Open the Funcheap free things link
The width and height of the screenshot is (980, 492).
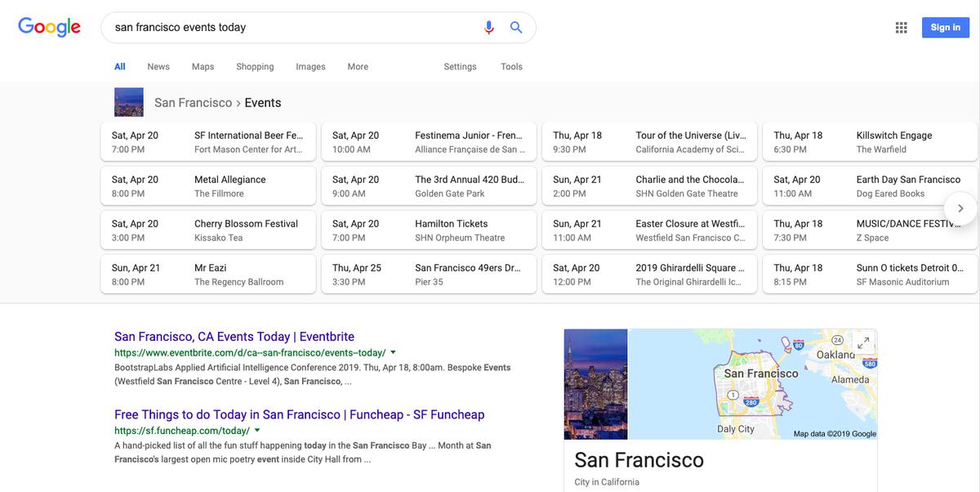[299, 414]
